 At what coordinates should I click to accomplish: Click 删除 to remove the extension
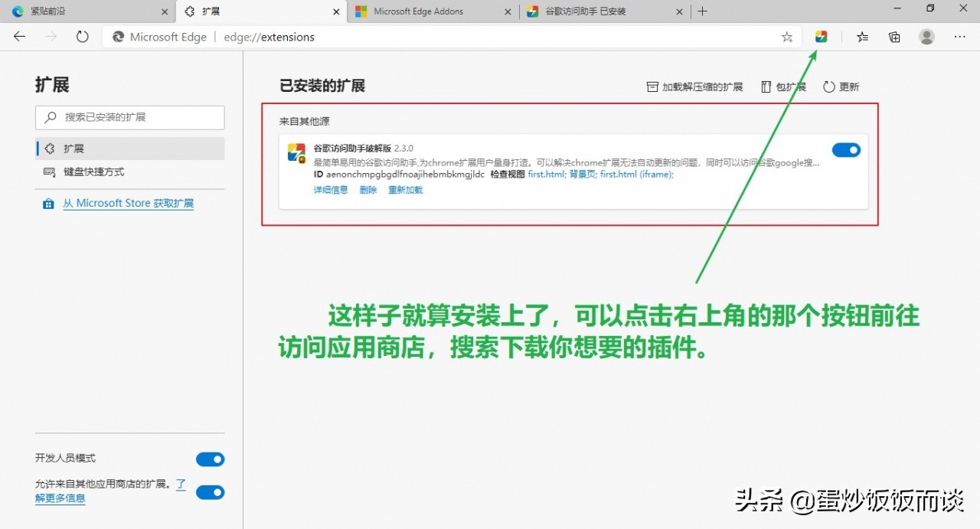(368, 190)
